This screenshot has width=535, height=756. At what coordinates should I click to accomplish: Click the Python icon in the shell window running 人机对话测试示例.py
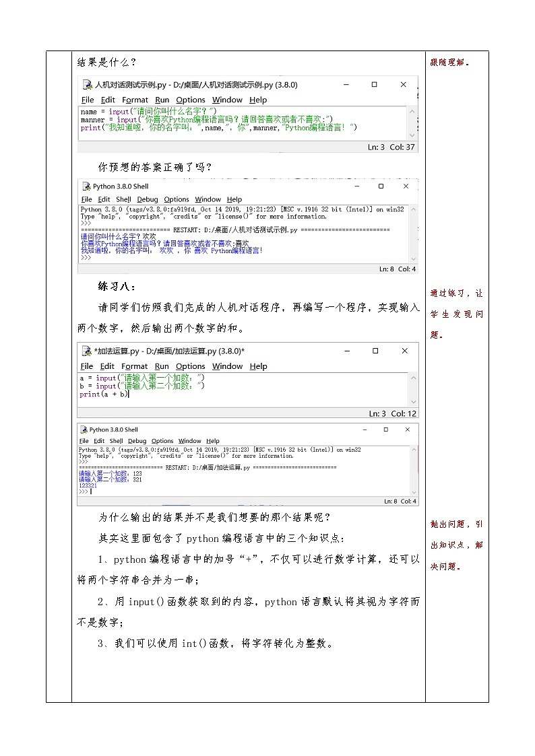coord(87,186)
